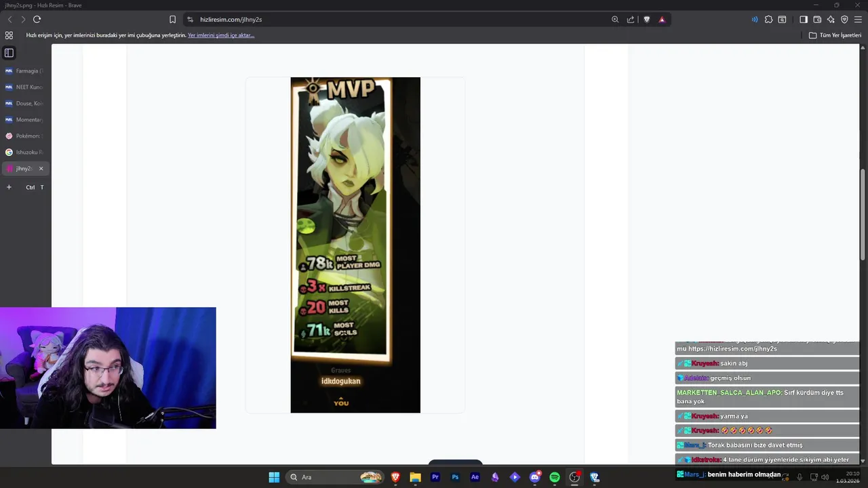This screenshot has height=488, width=868.
Task: Open Brave Rewards triangle icon
Action: pos(662,20)
